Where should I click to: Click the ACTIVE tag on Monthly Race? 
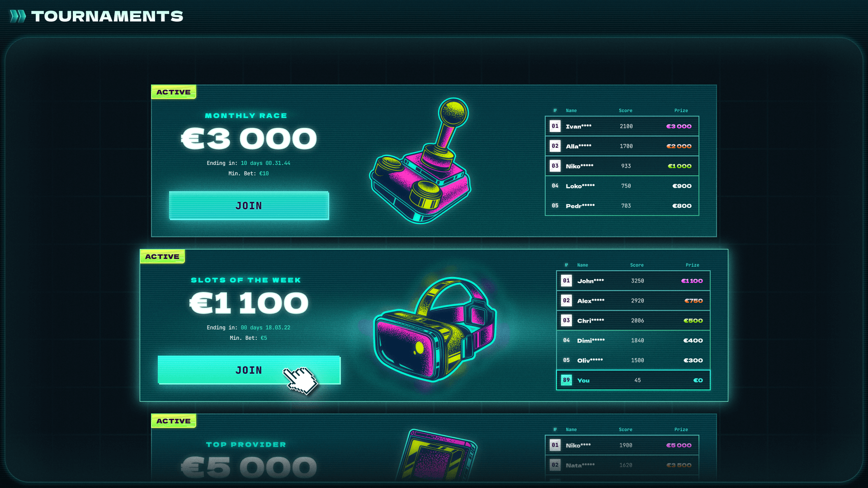click(x=174, y=92)
